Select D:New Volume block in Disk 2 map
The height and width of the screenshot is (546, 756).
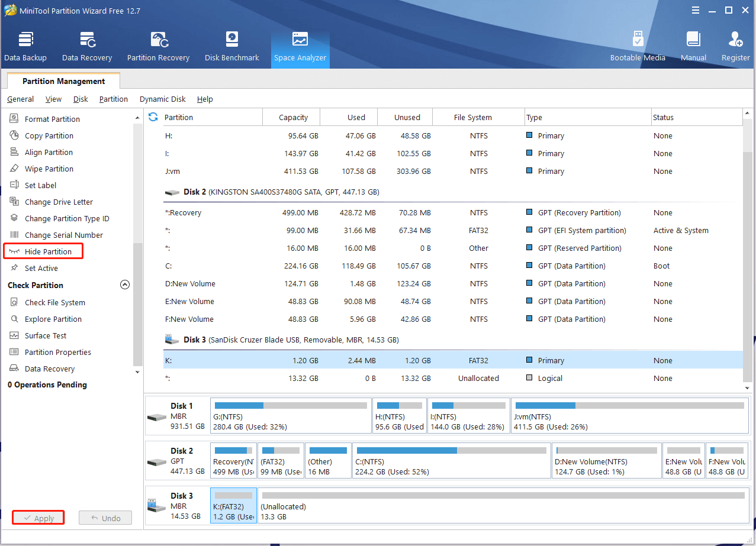tap(607, 461)
